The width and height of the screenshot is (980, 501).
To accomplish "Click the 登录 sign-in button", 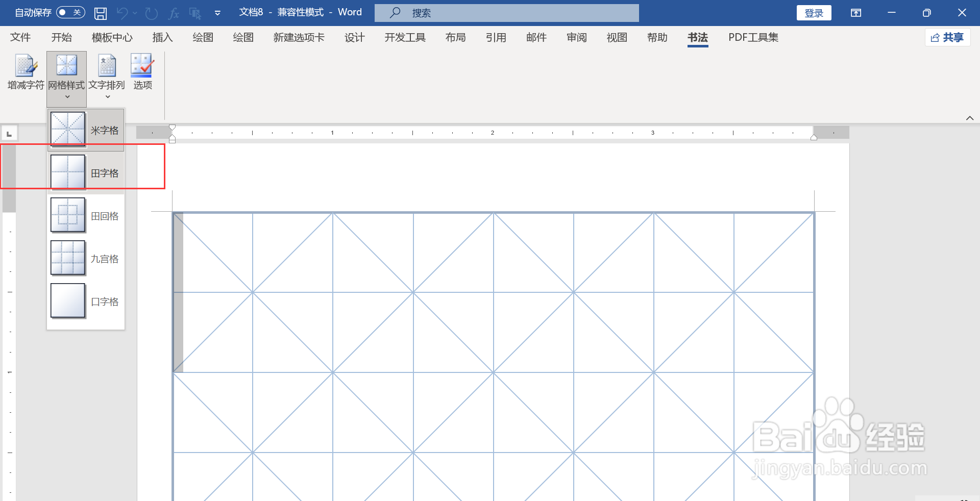I will pyautogui.click(x=814, y=13).
